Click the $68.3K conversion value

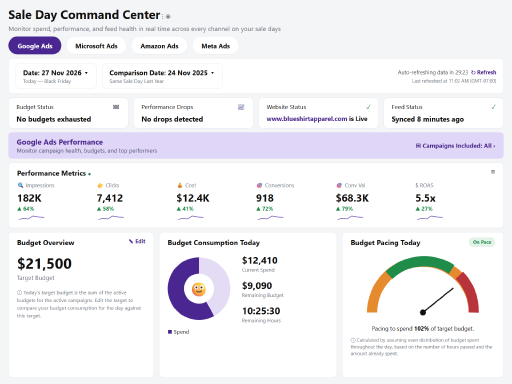tap(352, 198)
